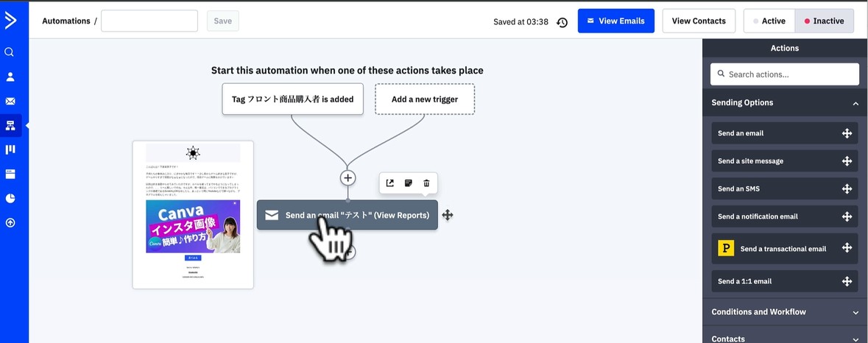Screen dimensions: 868x343
Task: Click the Search actions input field
Action: click(785, 74)
